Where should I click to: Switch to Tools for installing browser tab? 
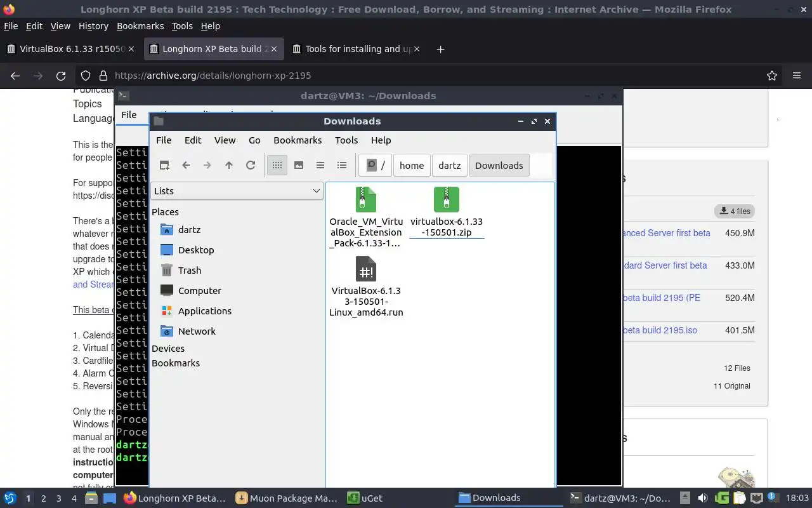pos(356,49)
